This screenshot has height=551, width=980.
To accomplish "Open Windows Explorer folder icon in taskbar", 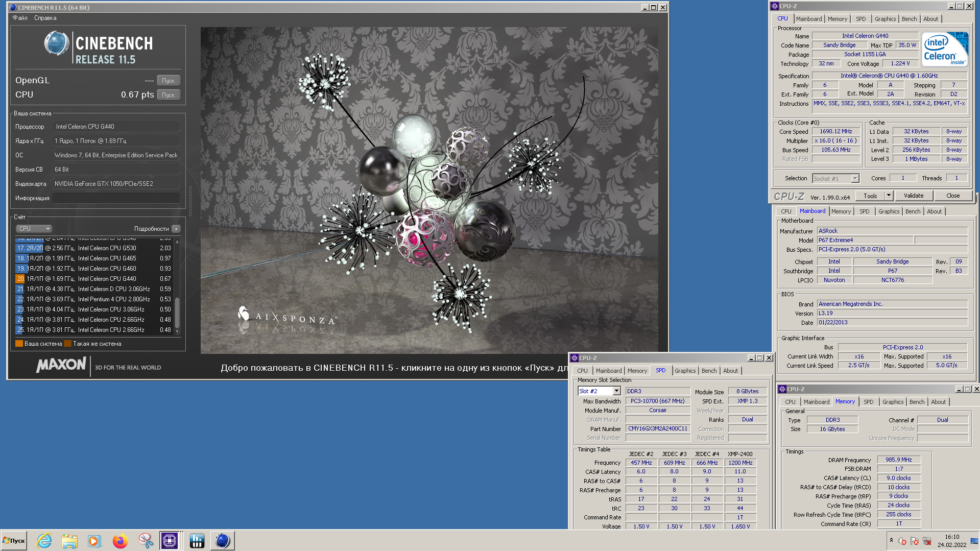I will point(69,541).
